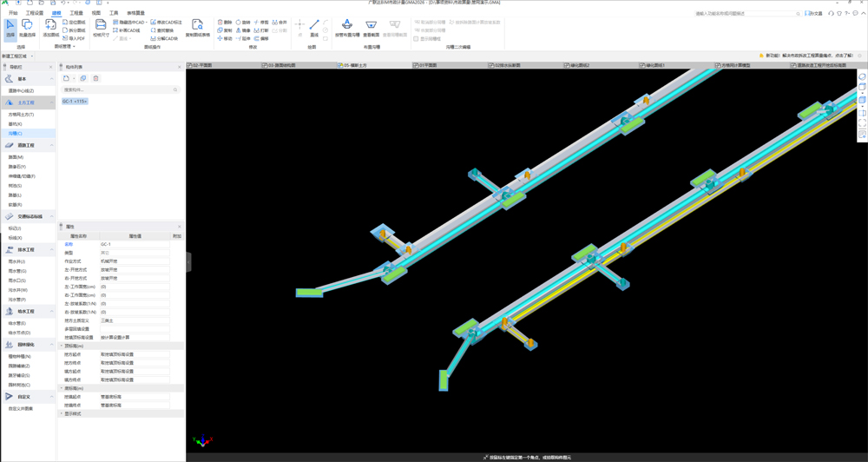Switch to the 开始 ribbon tab
The height and width of the screenshot is (462, 868).
click(x=13, y=13)
